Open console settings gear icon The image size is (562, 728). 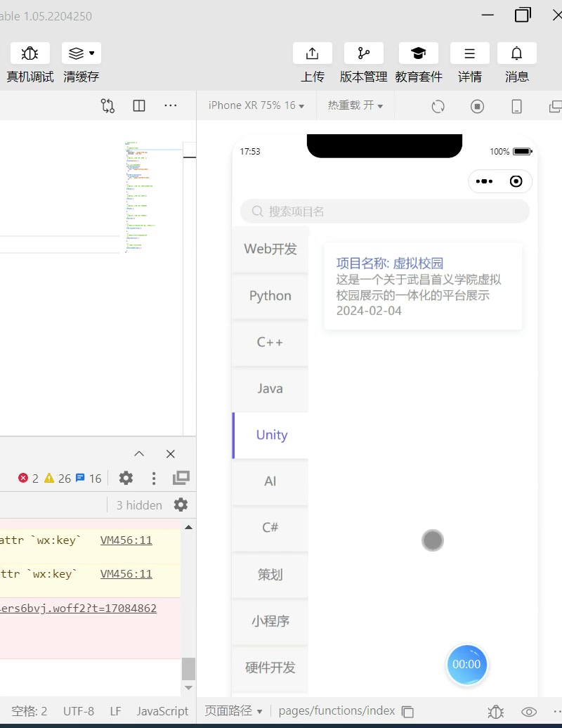coord(126,478)
